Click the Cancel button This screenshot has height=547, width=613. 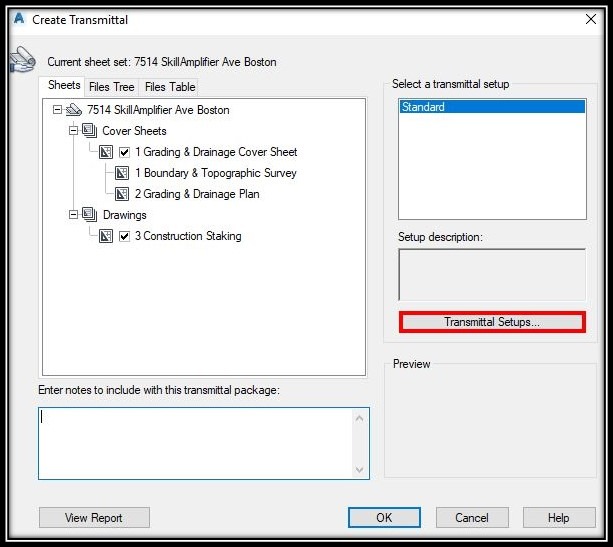(x=472, y=518)
